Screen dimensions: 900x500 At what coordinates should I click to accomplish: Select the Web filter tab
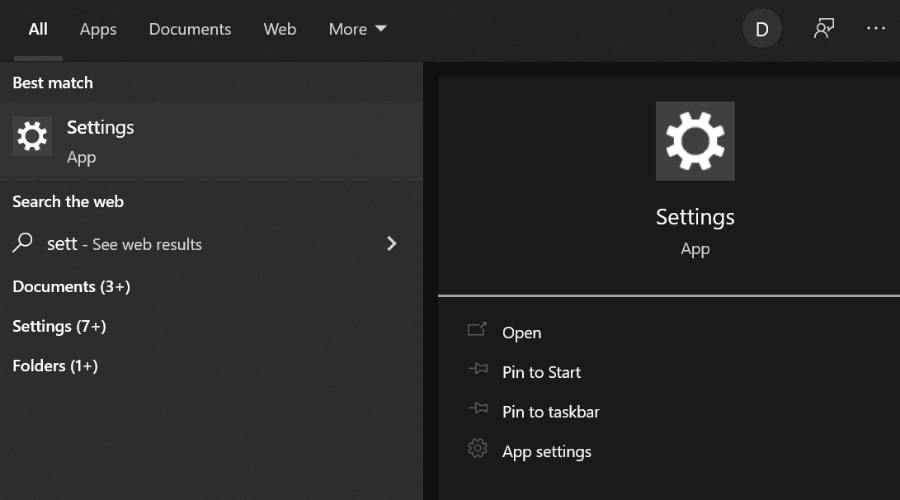click(280, 29)
